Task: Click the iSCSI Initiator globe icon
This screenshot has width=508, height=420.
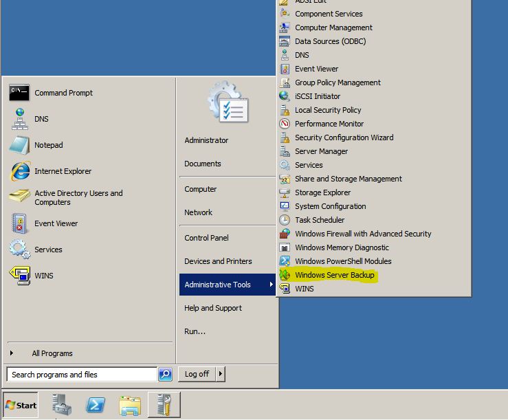Action: click(285, 96)
